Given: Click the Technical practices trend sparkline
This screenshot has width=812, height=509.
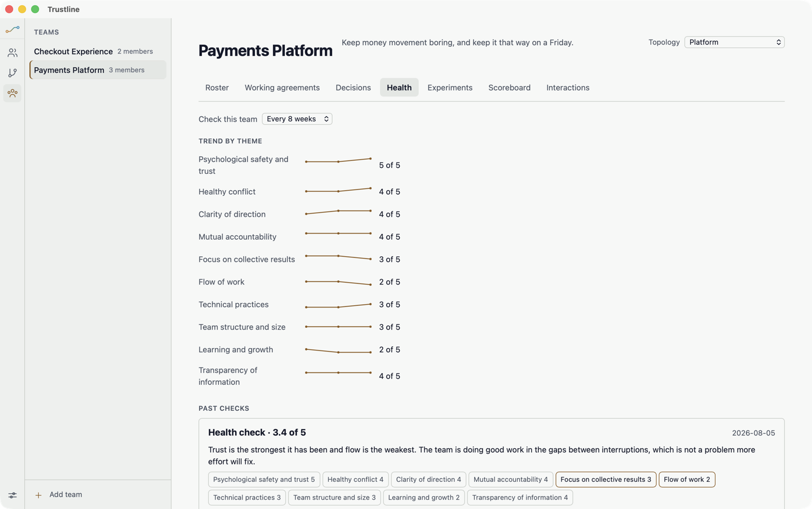Looking at the screenshot, I should click(338, 306).
